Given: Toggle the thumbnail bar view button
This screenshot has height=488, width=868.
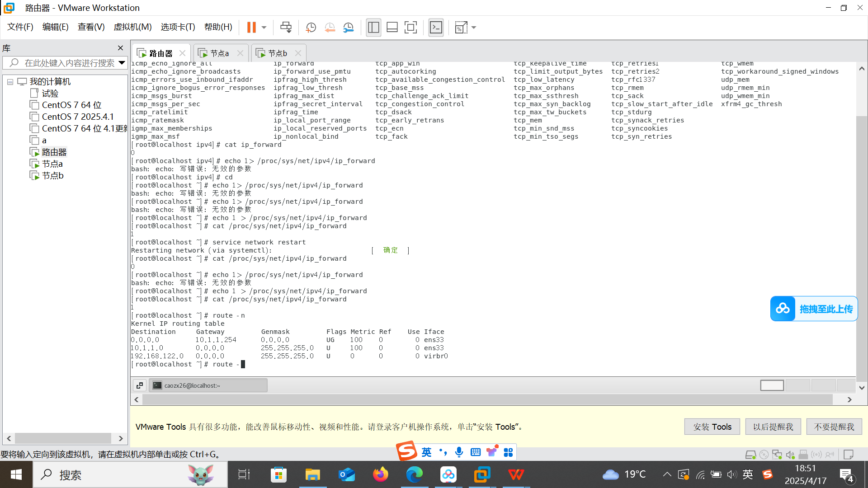Looking at the screenshot, I should coord(392,28).
